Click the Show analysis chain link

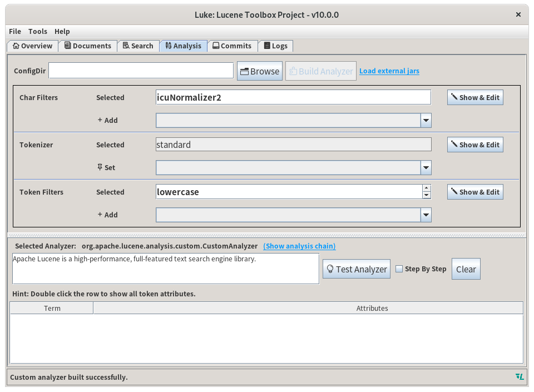299,246
